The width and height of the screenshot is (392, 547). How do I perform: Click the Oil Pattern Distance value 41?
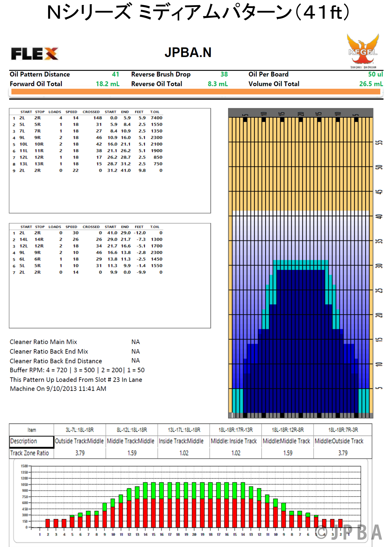tap(116, 74)
